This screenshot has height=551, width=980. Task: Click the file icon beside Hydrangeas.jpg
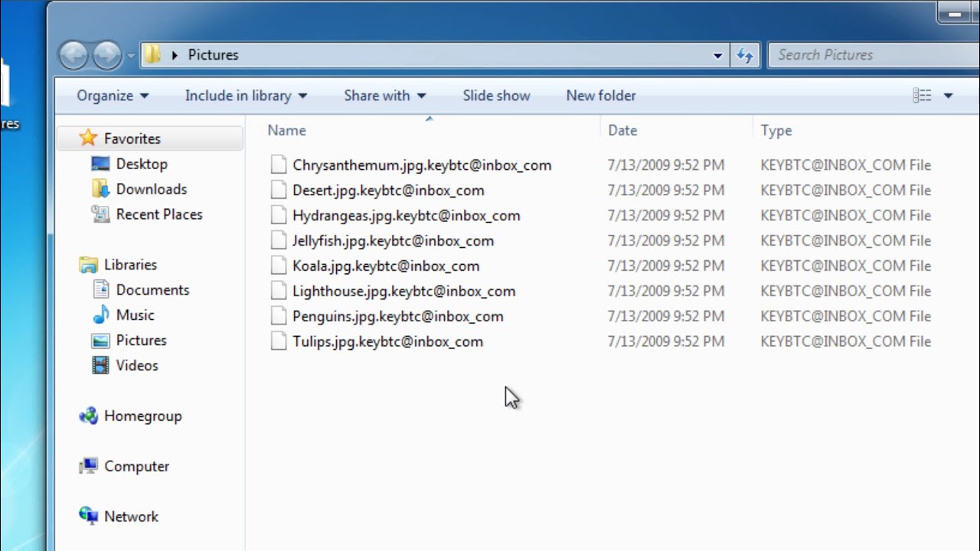point(279,215)
